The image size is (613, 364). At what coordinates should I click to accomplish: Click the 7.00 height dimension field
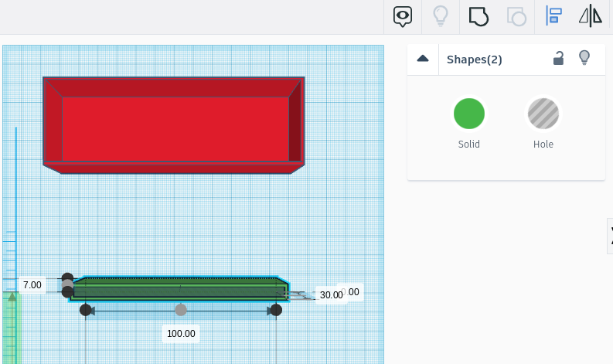click(32, 285)
